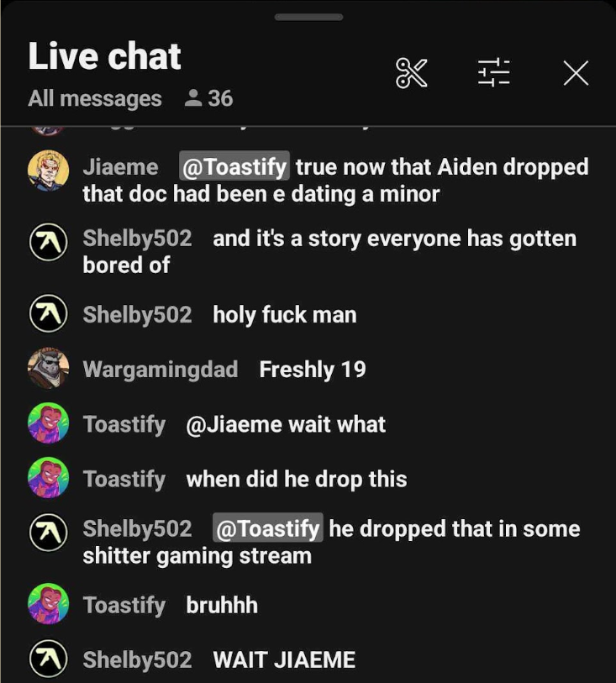Select the 'Freshly 19' message

point(313,370)
